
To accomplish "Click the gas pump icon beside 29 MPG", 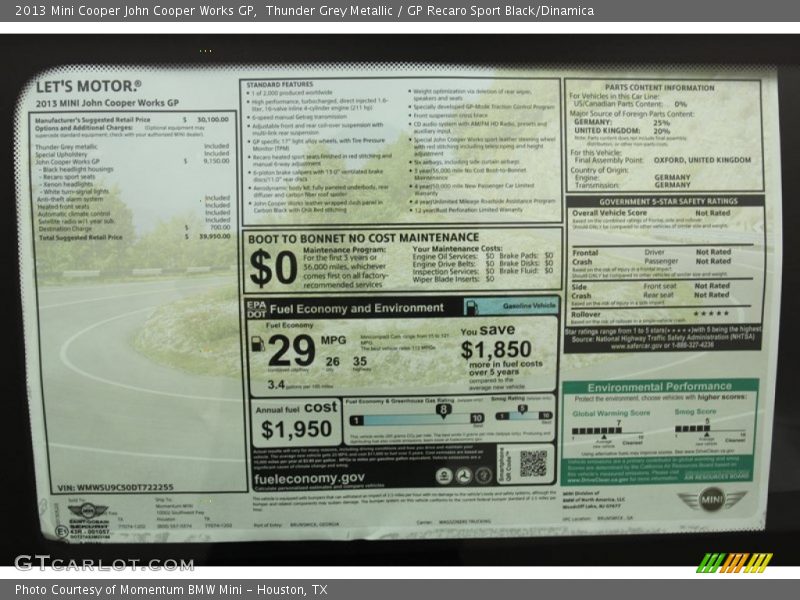I will click(x=258, y=344).
